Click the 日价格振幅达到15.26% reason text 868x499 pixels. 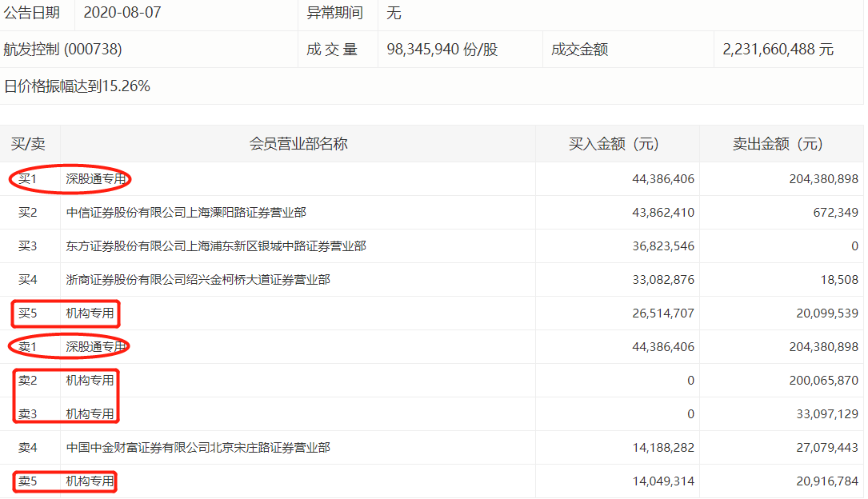77,86
